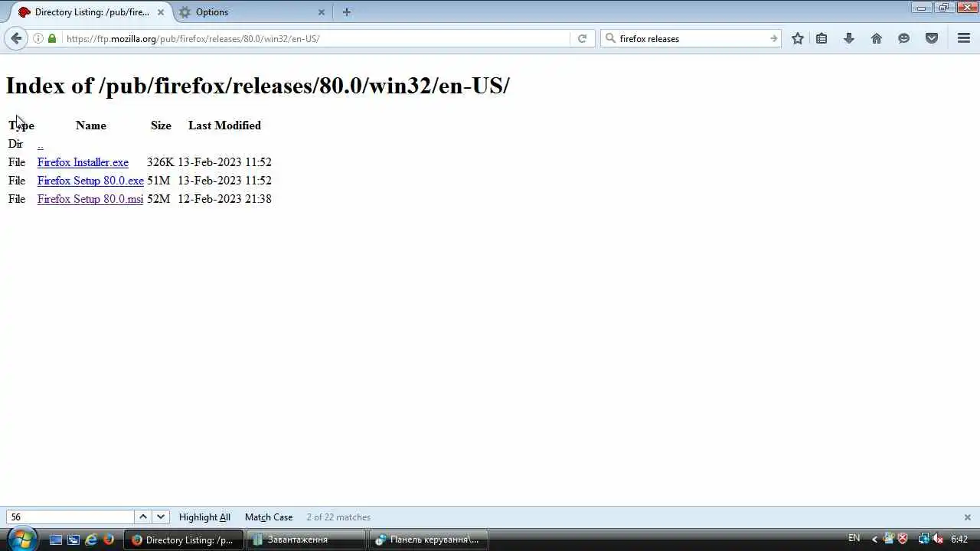
Task: Open the Downloads arrow icon
Action: 848,38
